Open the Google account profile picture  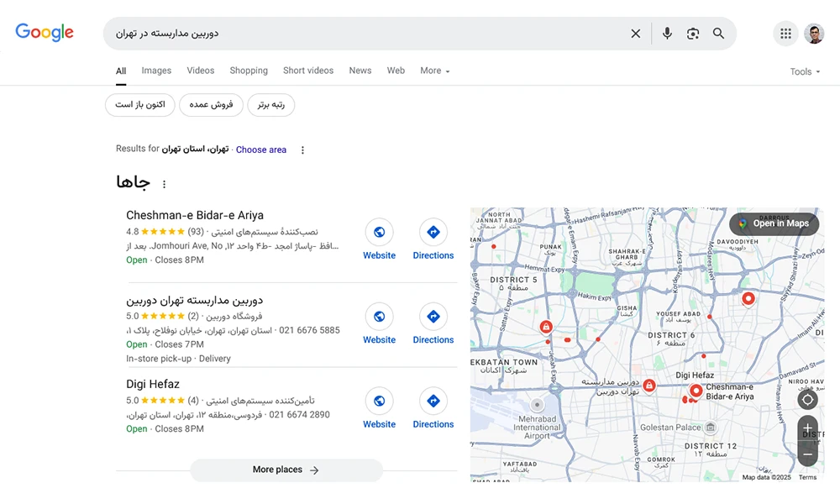click(x=814, y=34)
